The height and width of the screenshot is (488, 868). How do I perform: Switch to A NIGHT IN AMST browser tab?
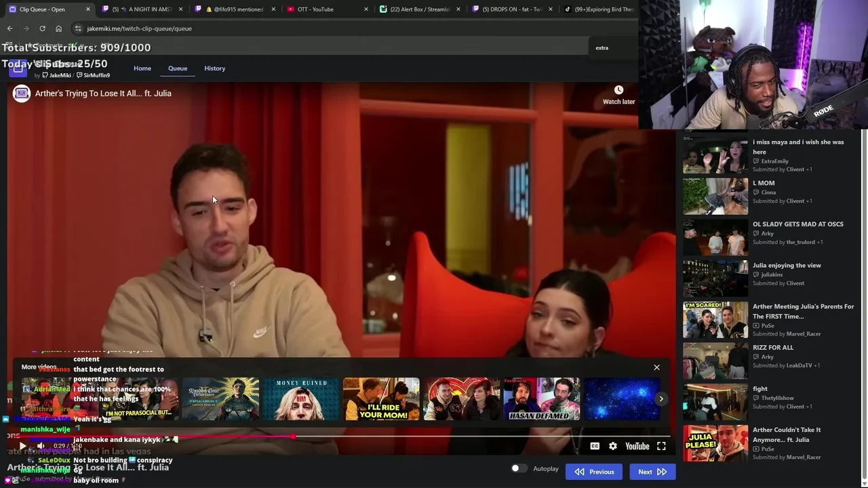pos(142,9)
